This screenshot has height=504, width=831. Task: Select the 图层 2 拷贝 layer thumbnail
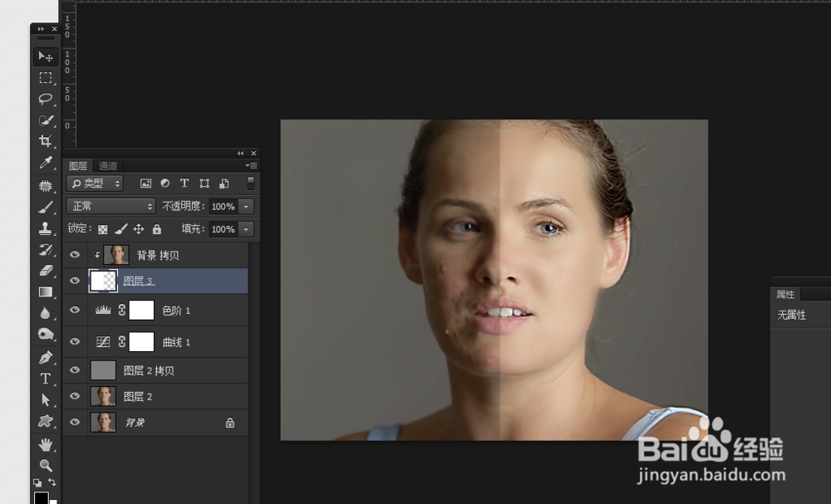[103, 370]
